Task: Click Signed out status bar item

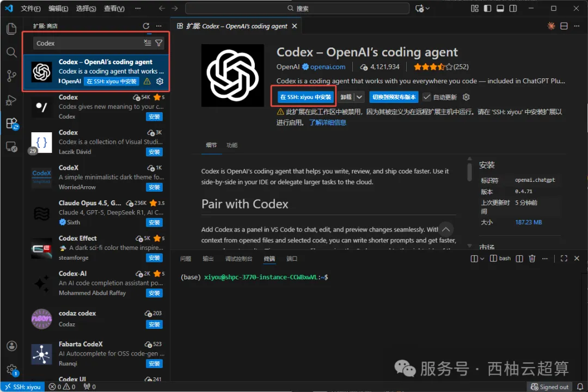Action: 549,387
